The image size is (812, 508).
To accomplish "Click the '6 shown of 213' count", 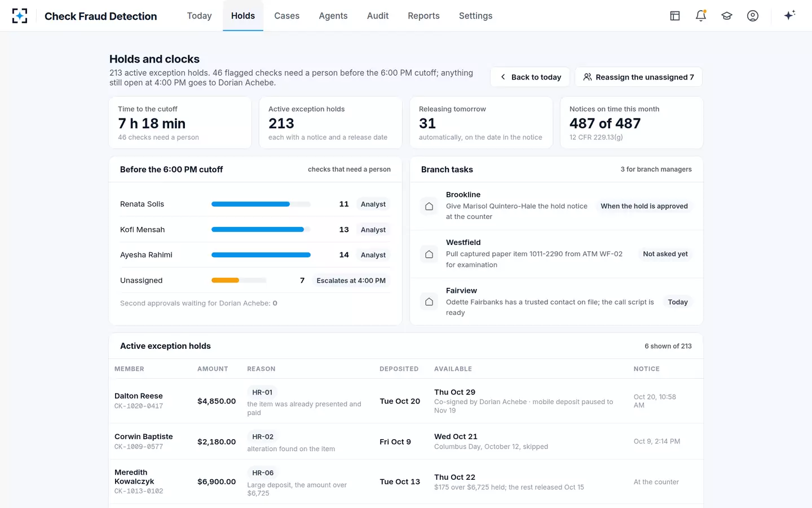I will [x=668, y=346].
